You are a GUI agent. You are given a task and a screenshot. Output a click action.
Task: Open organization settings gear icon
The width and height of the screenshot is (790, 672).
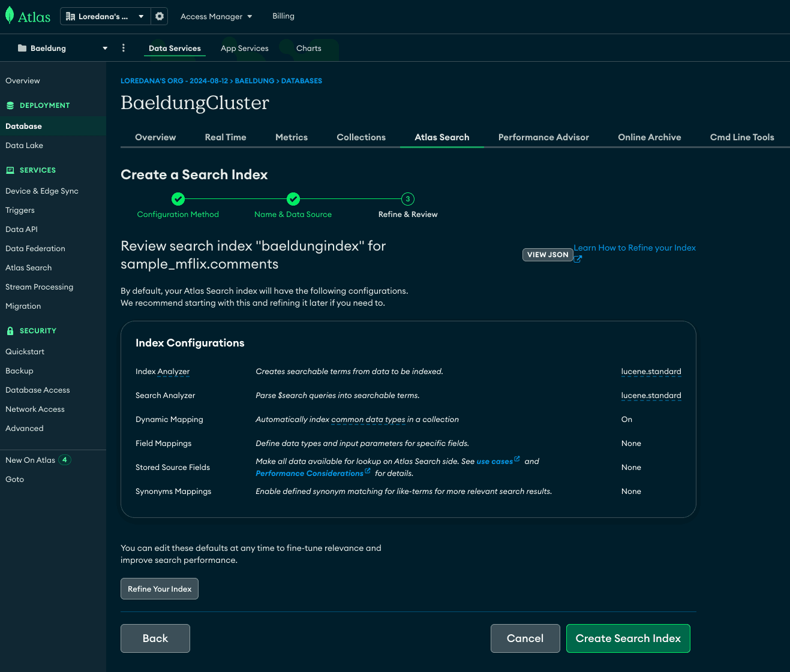(160, 16)
